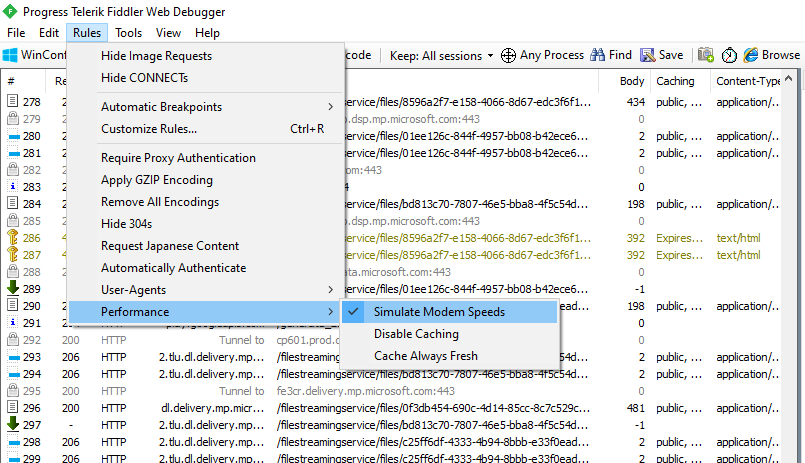Select session row 290
805x463 pixels.
393,306
